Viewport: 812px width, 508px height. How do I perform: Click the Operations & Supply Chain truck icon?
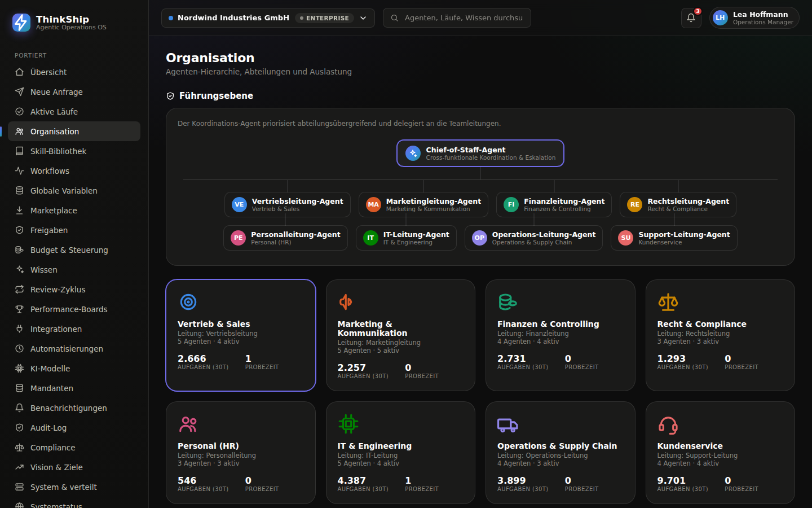pos(507,424)
